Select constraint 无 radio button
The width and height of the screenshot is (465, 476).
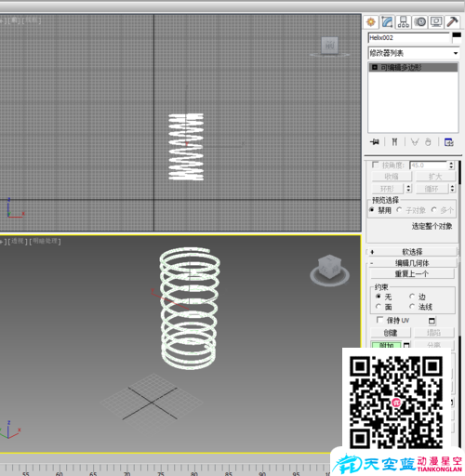(379, 297)
